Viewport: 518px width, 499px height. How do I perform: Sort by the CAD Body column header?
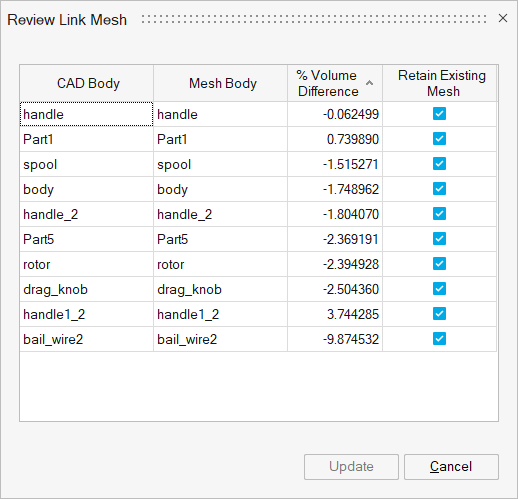tap(87, 83)
